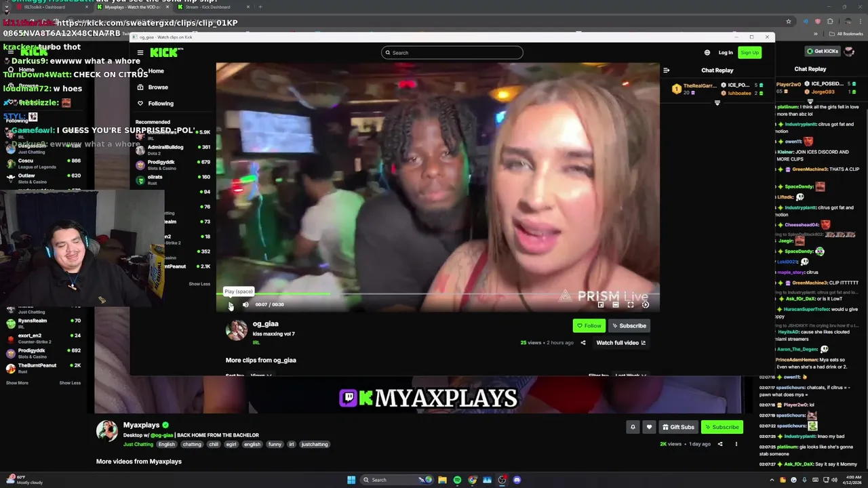Screen dimensions: 868x488
Task: Open File Explorer from taskbar
Action: [442, 480]
